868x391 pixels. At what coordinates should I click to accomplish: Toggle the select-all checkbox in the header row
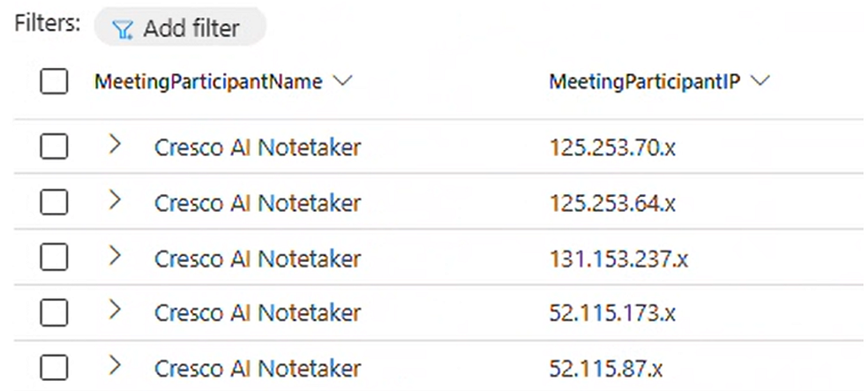54,82
